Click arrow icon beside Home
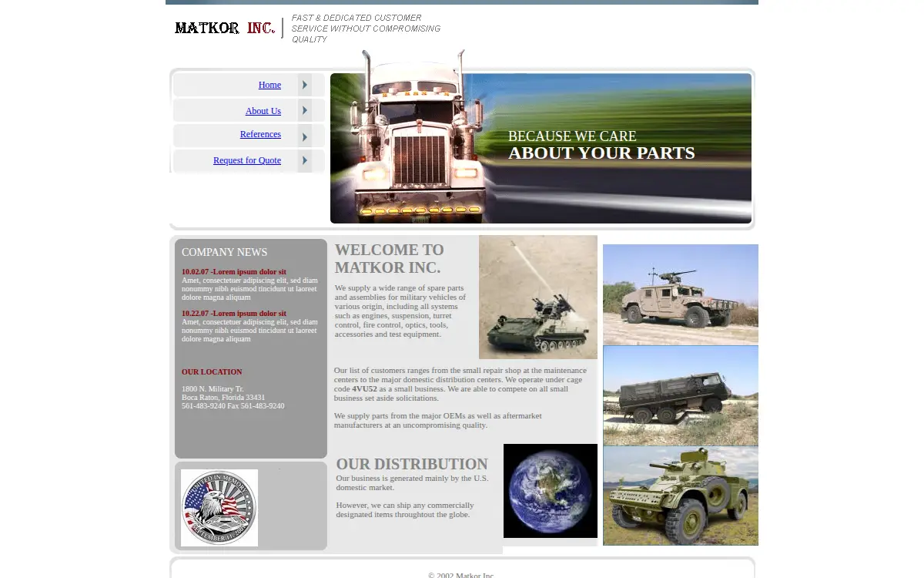Screen dimensions: 924x578 tap(305, 85)
